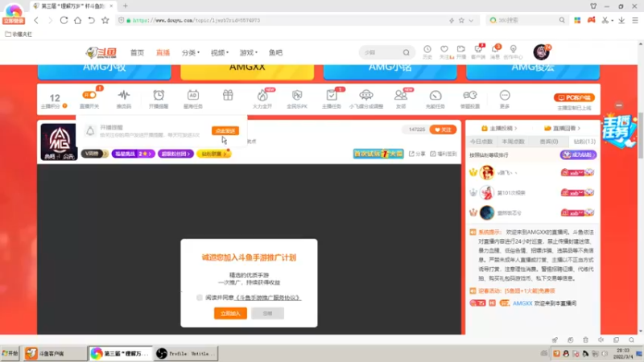
Task: Open the 开播提醒 alarm clock icon
Action: [x=159, y=96]
